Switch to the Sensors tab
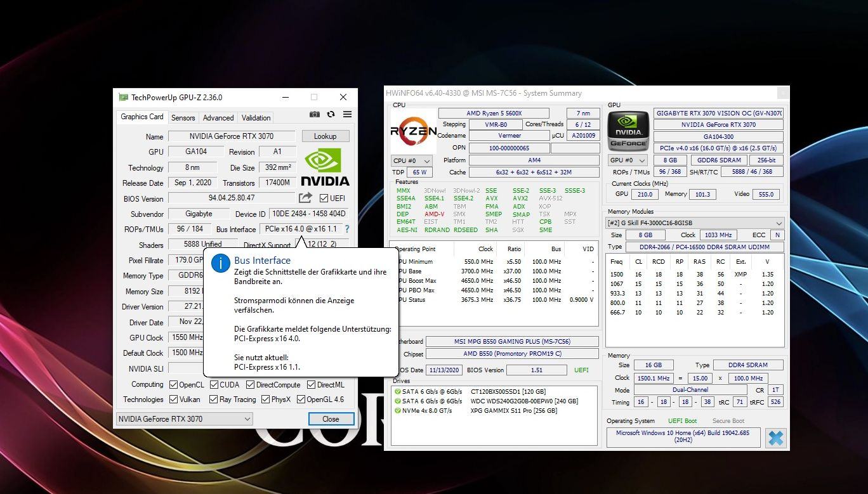The image size is (868, 494). coord(183,117)
